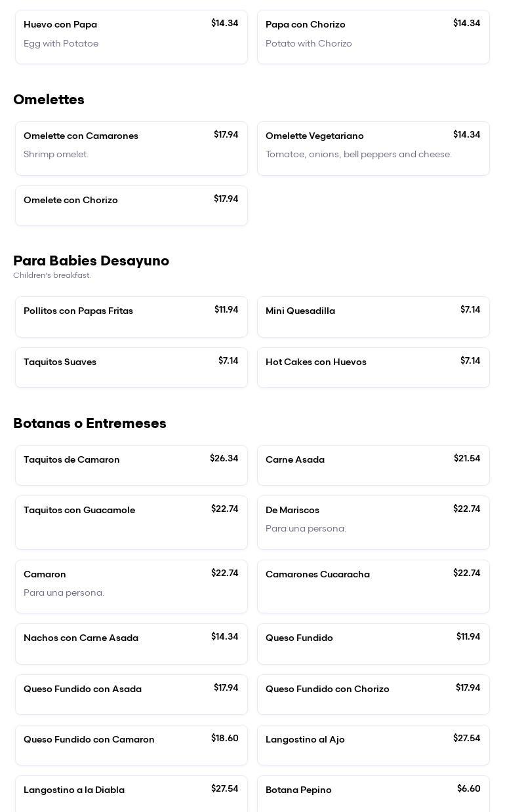This screenshot has width=505, height=812.
Task: Select Taquitos de Camaron appetizer
Action: click(131, 465)
